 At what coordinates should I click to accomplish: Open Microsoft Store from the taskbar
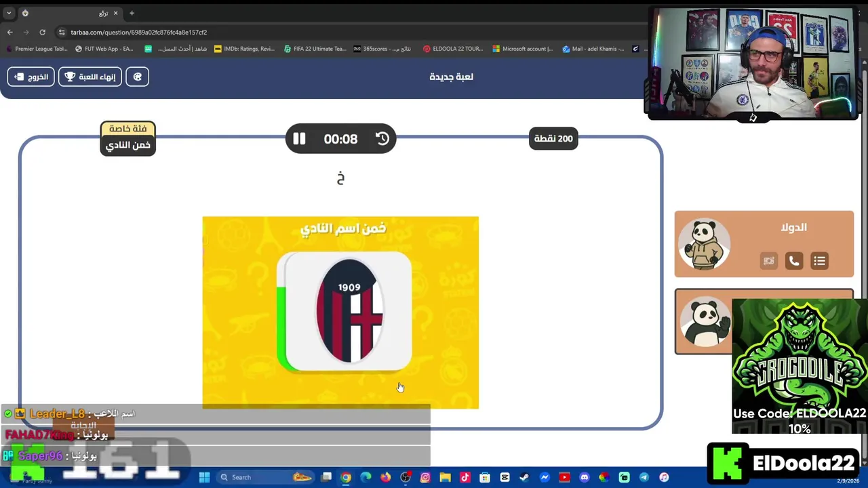point(485,477)
